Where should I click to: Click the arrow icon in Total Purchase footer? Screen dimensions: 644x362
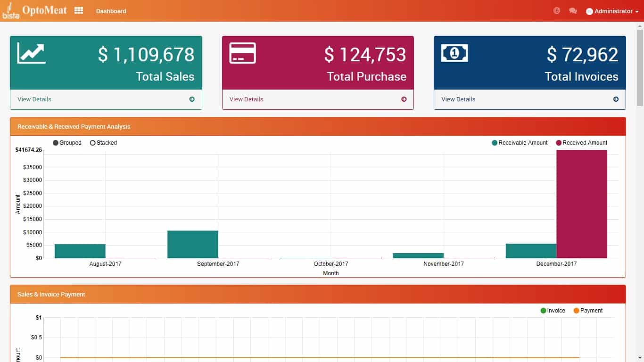pos(404,99)
